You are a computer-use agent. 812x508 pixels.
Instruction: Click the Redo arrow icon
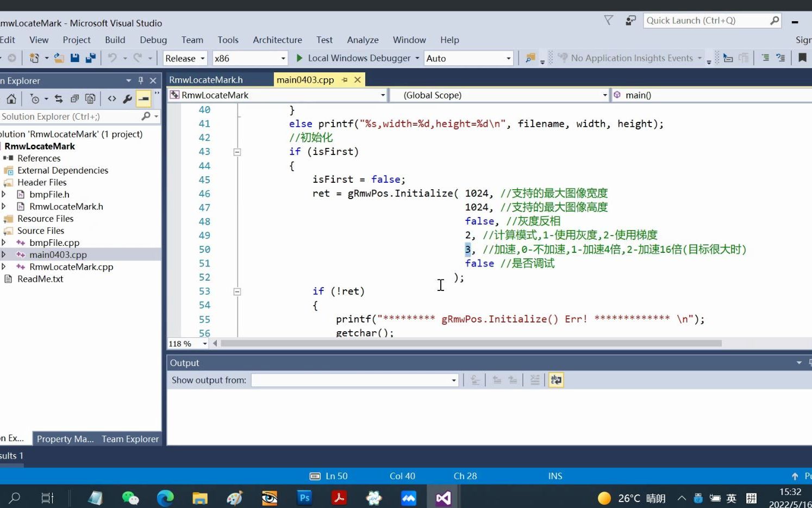138,58
